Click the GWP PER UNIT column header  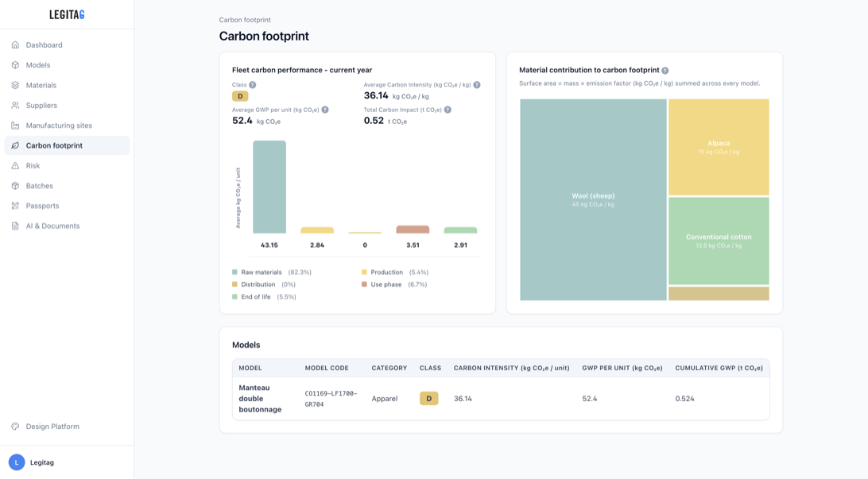(622, 368)
